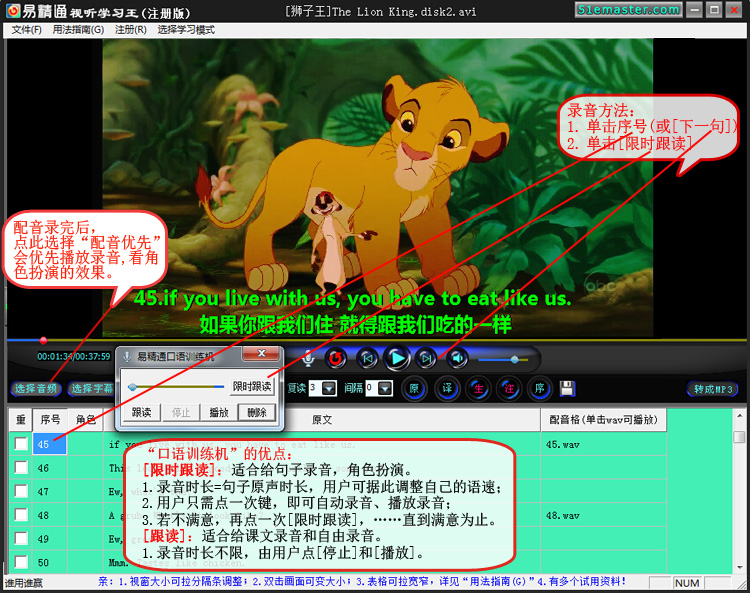750x593 pixels.
Task: Click the slider in the speech trainer dialog
Action: coord(176,386)
